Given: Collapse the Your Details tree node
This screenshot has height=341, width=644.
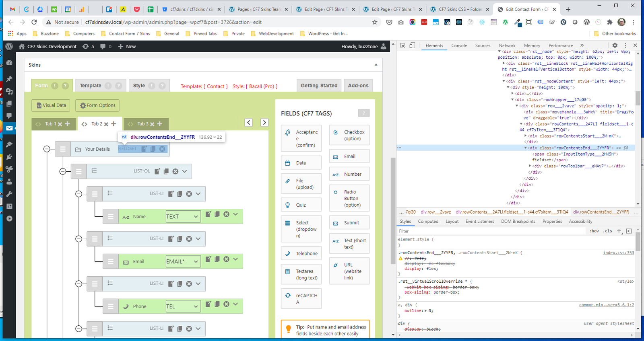Looking at the screenshot, I should 47,149.
